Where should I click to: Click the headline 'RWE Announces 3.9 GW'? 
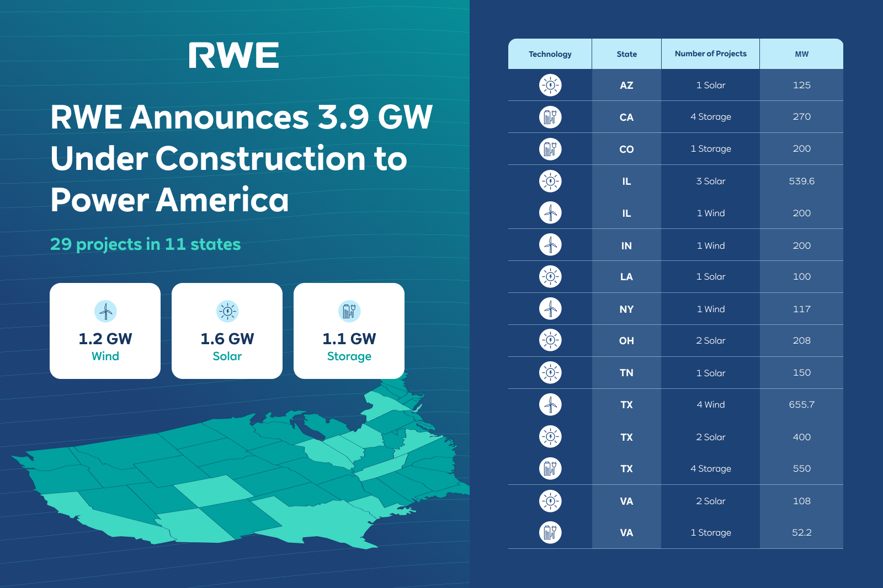point(241,117)
